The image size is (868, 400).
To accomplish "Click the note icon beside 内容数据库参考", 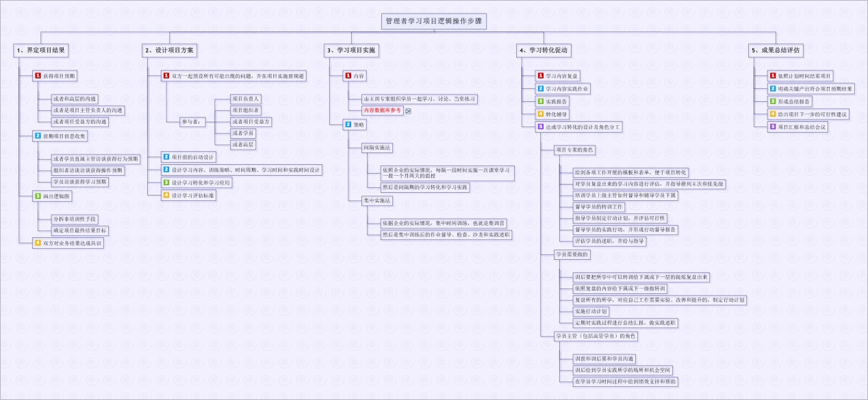I will click(409, 111).
